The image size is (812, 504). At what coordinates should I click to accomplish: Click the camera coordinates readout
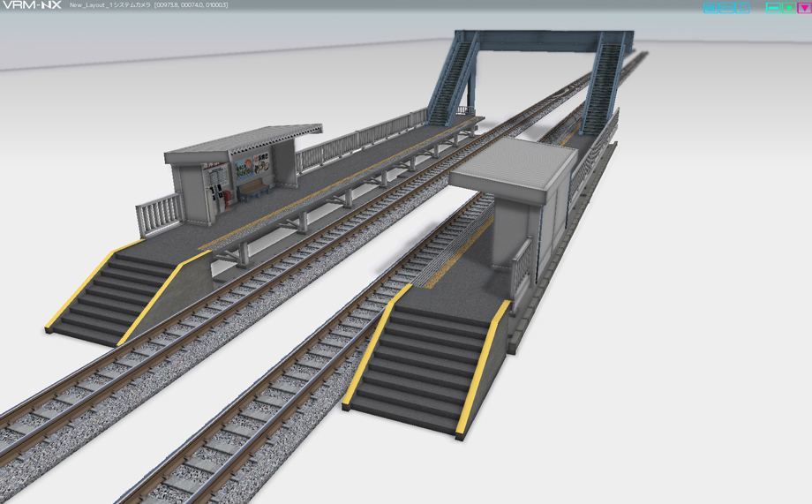(x=192, y=5)
